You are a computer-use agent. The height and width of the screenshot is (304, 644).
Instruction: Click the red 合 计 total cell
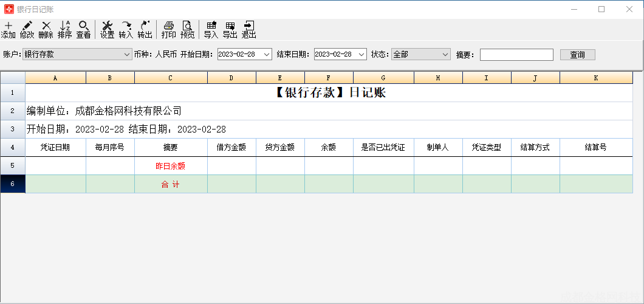(x=171, y=184)
